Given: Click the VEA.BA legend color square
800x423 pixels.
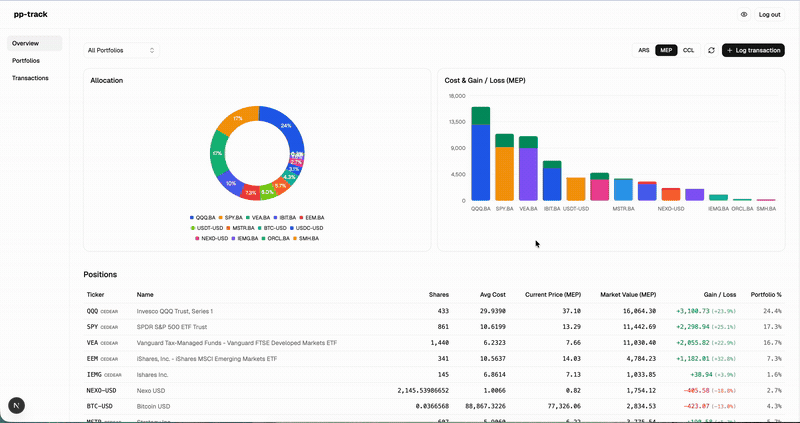Looking at the screenshot, I should 248,218.
